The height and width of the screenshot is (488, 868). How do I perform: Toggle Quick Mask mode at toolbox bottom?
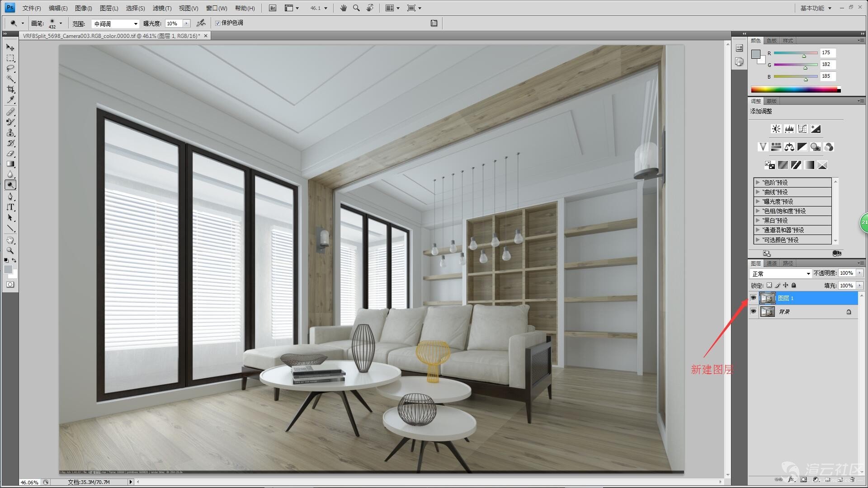[x=10, y=285]
